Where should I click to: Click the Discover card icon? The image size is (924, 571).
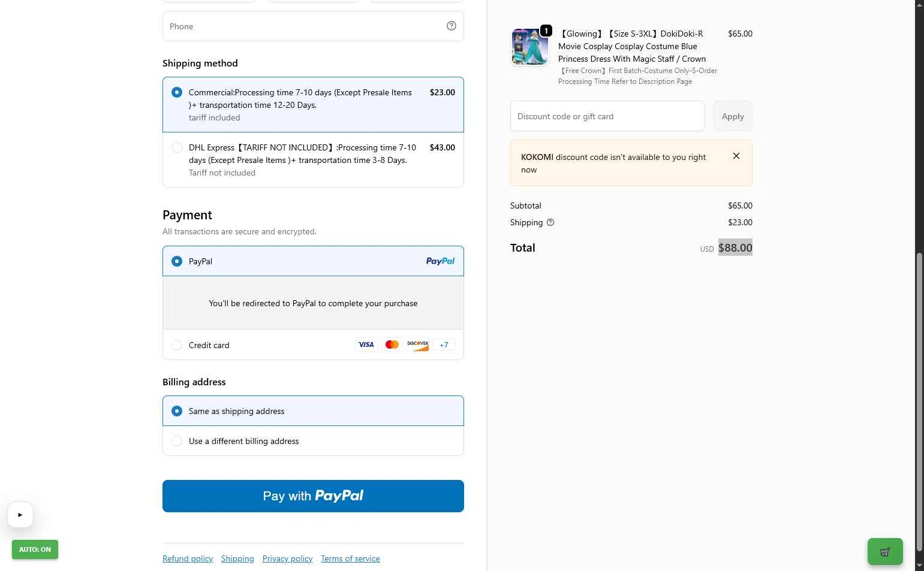tap(418, 345)
